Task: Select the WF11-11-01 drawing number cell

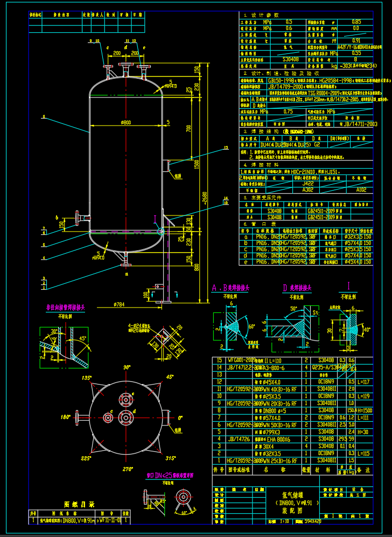Action: click(110, 520)
